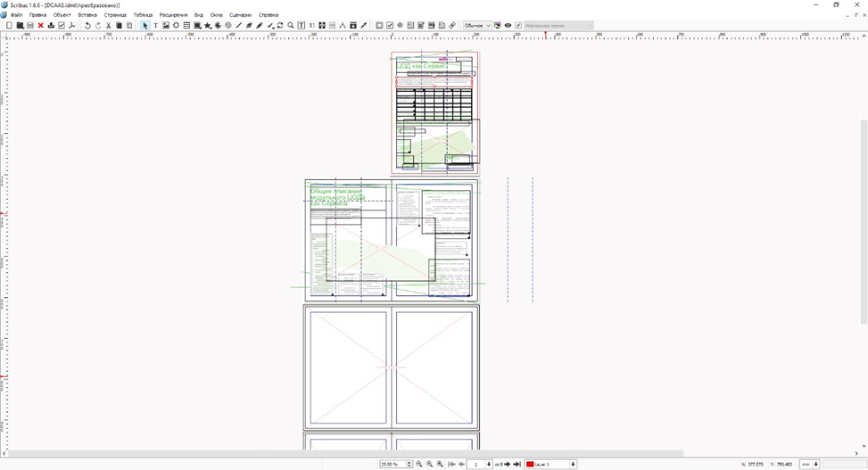Select the Freehand Line pencil tool

259,26
